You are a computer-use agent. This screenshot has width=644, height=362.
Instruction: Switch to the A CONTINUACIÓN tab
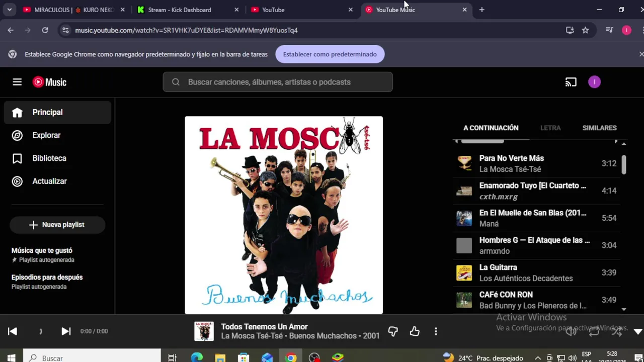point(491,128)
